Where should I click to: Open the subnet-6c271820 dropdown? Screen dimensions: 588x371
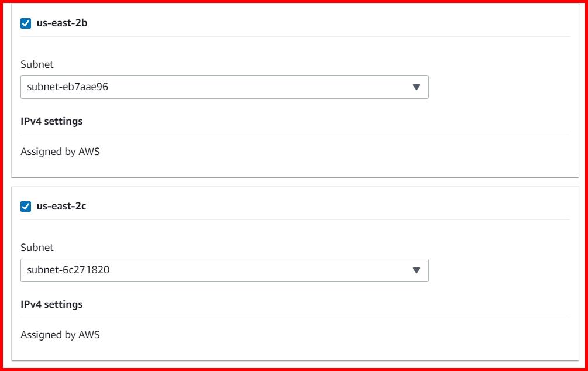225,270
